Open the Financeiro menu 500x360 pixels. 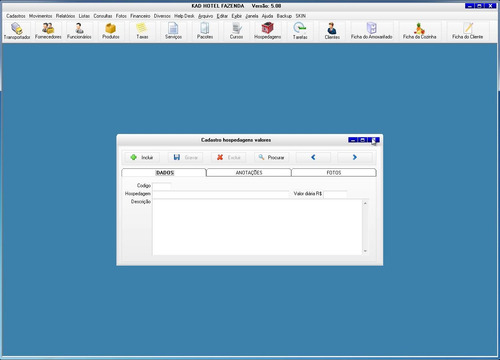coord(140,16)
